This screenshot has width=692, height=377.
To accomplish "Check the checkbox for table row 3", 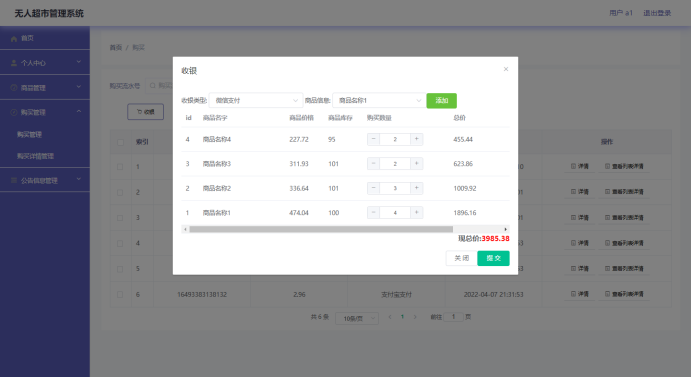I will click(120, 218).
